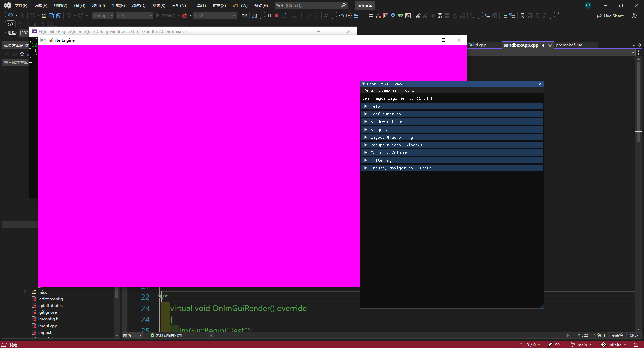Screen dimensions: 644x348
Task: Click the curly braces toolbar icon
Action: 349,16
